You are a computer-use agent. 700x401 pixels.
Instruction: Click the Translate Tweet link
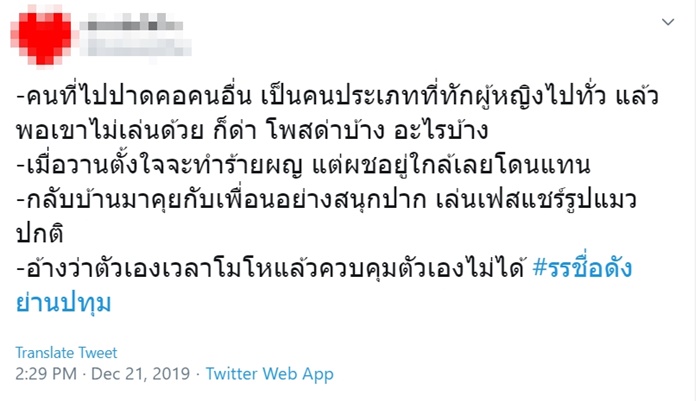(67, 352)
